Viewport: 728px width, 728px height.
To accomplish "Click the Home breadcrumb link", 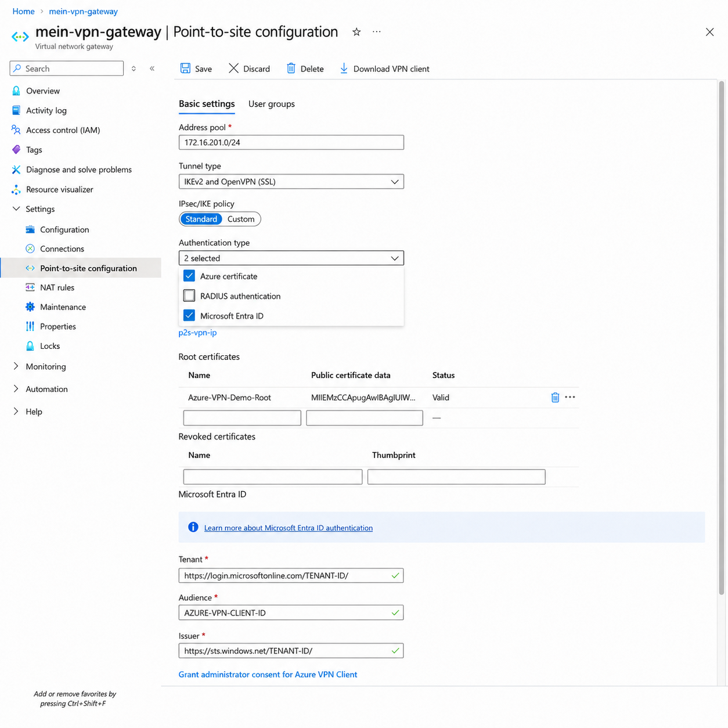I will click(x=23, y=11).
